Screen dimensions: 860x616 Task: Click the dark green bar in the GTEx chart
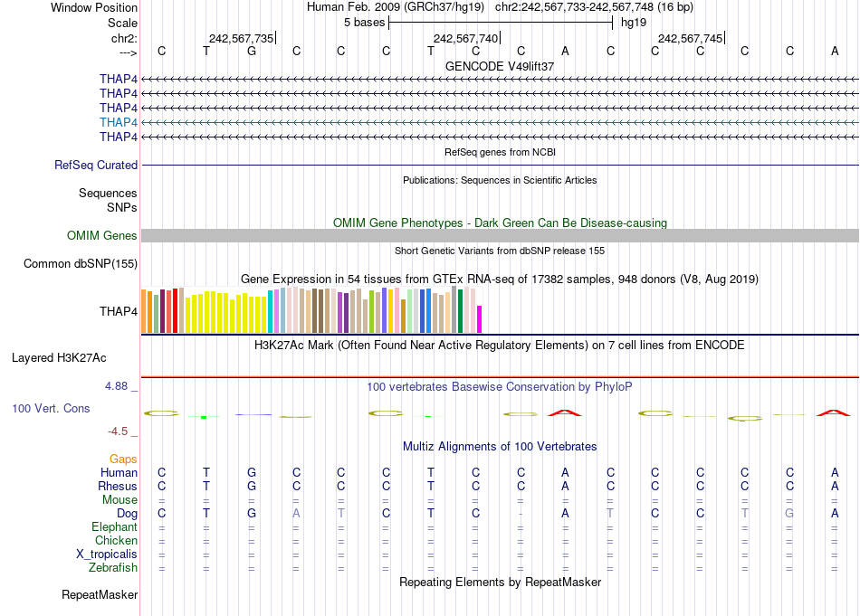(x=460, y=311)
